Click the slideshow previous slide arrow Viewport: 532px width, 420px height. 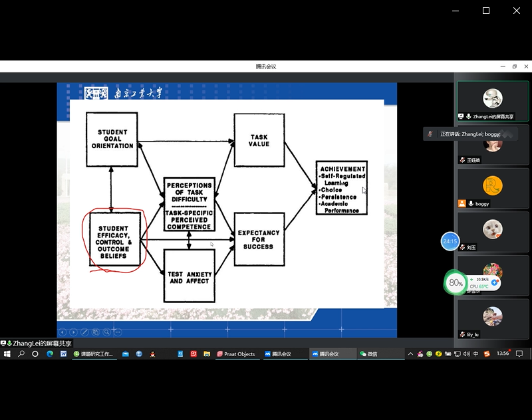[63, 332]
